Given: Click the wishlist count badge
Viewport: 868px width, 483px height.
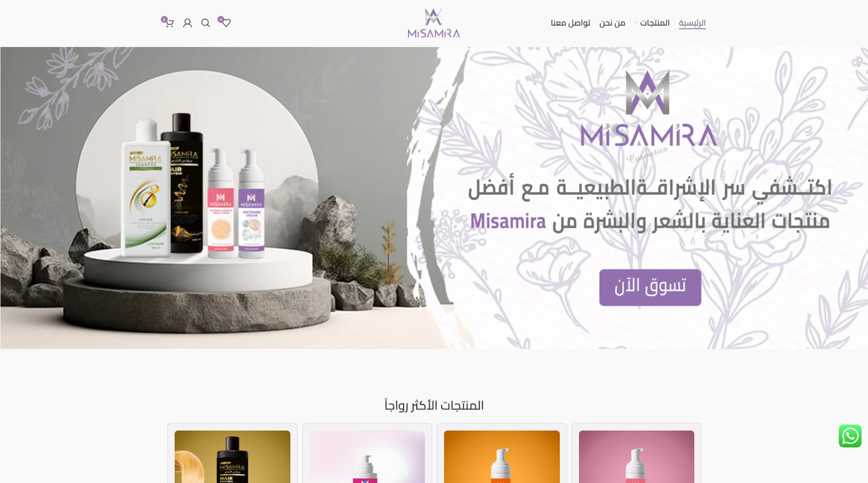Looking at the screenshot, I should (220, 20).
